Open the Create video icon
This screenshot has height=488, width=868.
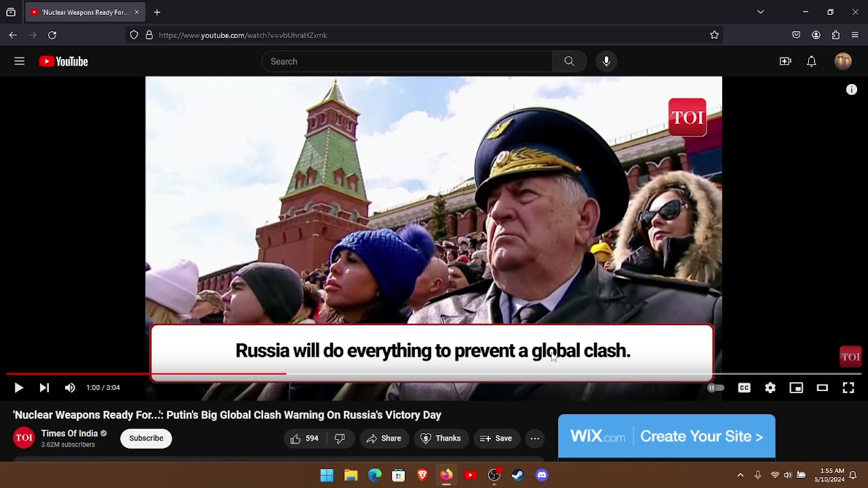[785, 62]
